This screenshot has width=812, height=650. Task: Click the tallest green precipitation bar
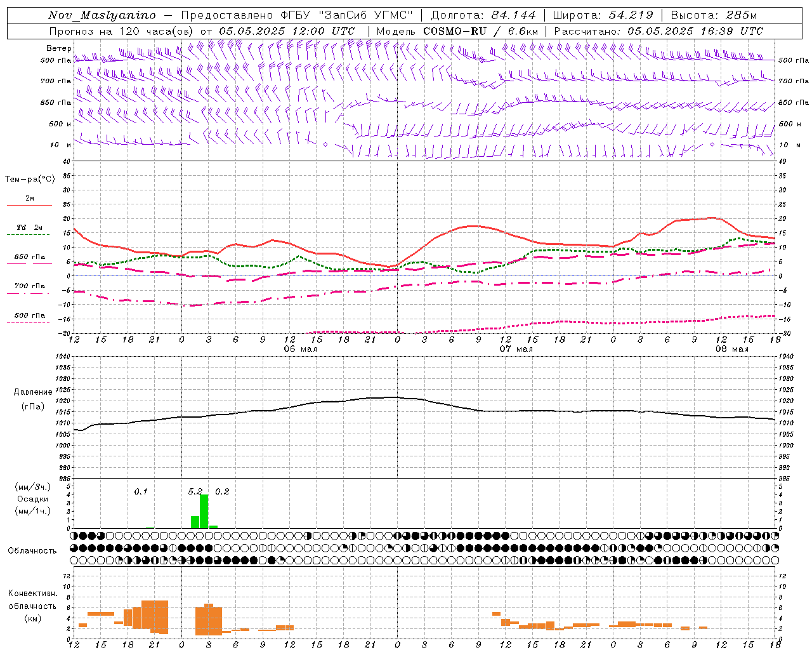pos(204,511)
